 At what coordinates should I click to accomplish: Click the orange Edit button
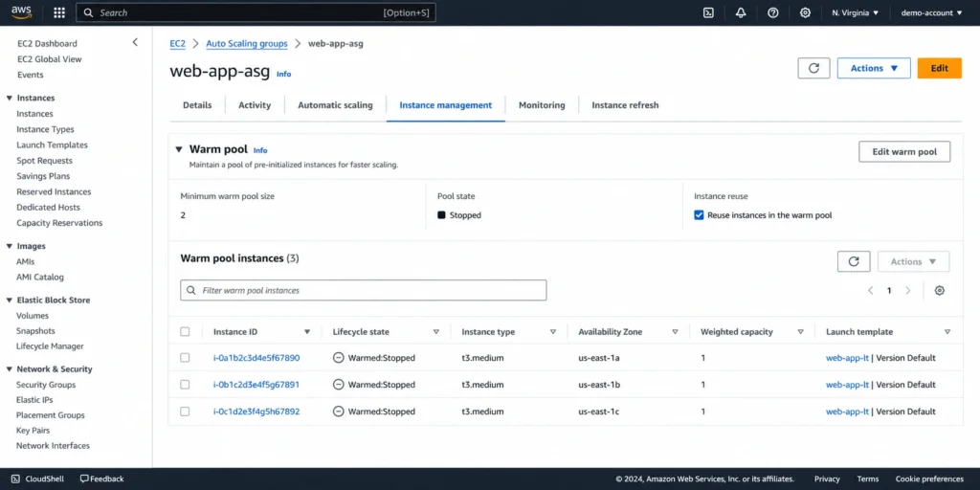pyautogui.click(x=940, y=68)
